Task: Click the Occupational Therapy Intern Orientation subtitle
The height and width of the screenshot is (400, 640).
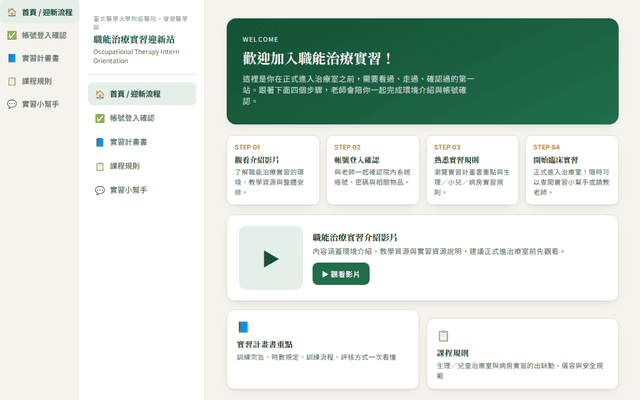Action: 136,56
